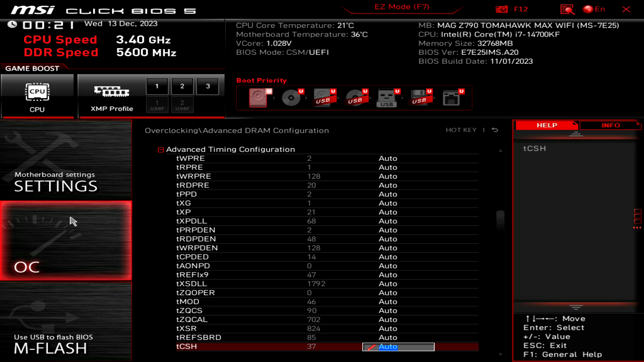644x362 pixels.
Task: Expand Advanced Timing Configuration tree item
Action: [x=161, y=149]
